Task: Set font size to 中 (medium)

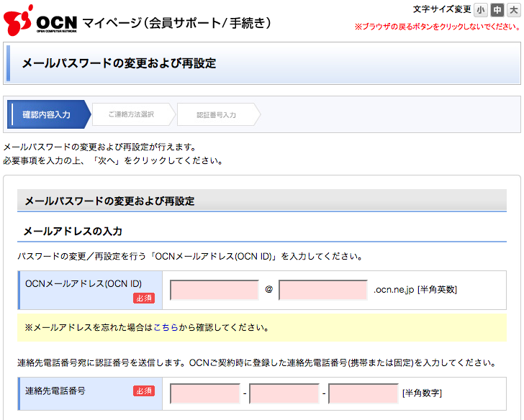Action: coord(497,10)
